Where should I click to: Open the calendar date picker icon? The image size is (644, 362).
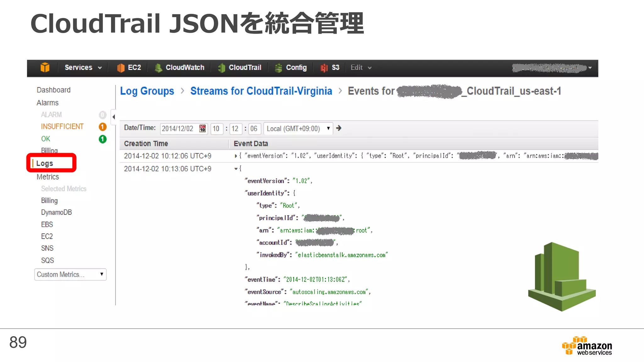(x=202, y=128)
